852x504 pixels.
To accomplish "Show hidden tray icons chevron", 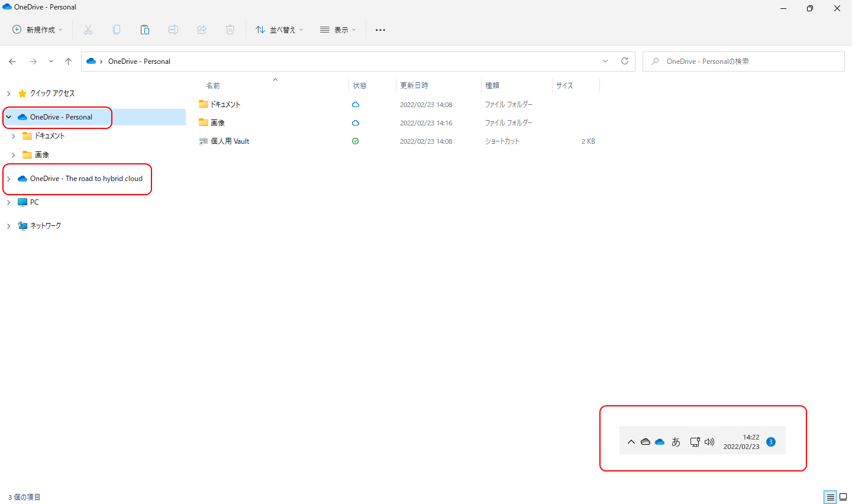I will click(x=631, y=442).
